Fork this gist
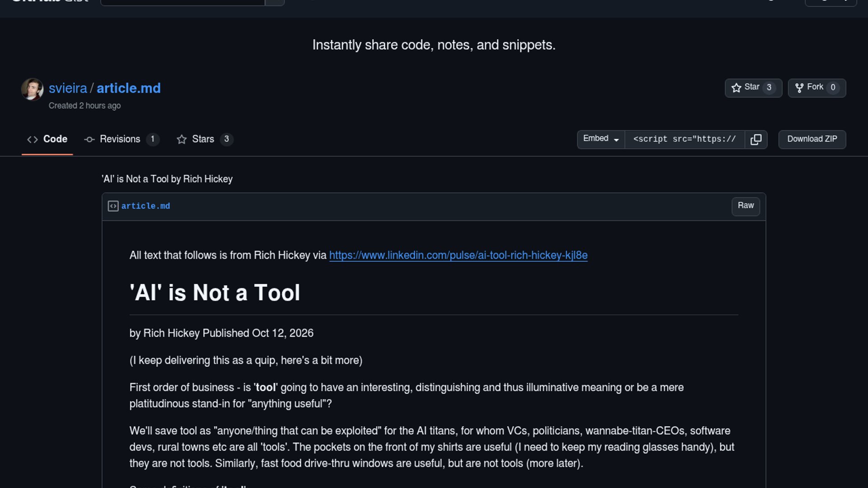Image resolution: width=868 pixels, height=488 pixels. tap(816, 88)
